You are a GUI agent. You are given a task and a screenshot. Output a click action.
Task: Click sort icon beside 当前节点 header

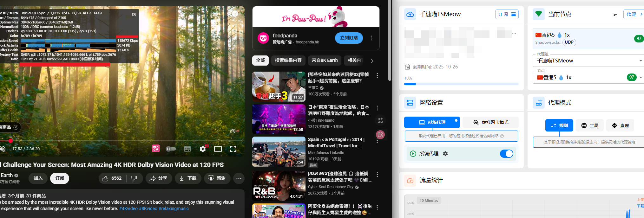coord(616,14)
